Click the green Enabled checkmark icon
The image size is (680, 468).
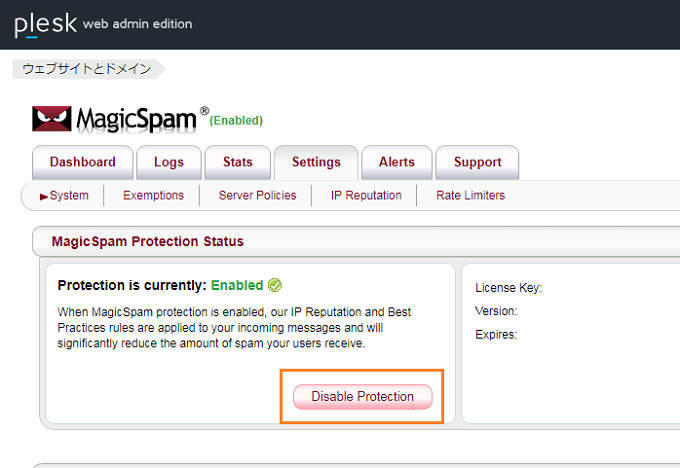(x=275, y=285)
